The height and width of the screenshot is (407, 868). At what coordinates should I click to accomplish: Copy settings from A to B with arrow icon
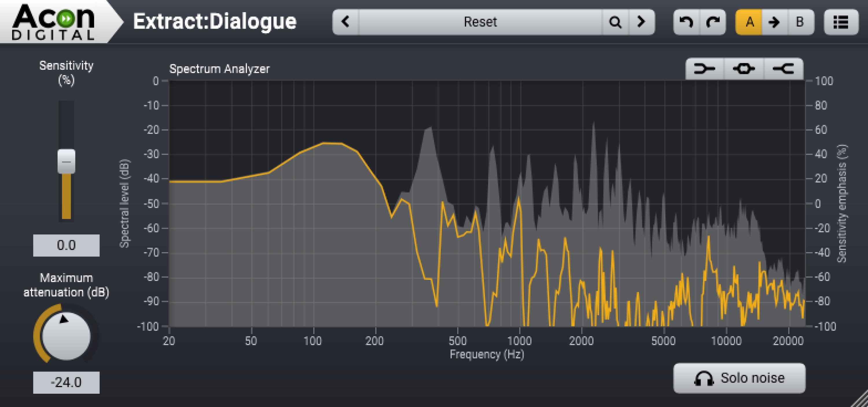(x=775, y=22)
